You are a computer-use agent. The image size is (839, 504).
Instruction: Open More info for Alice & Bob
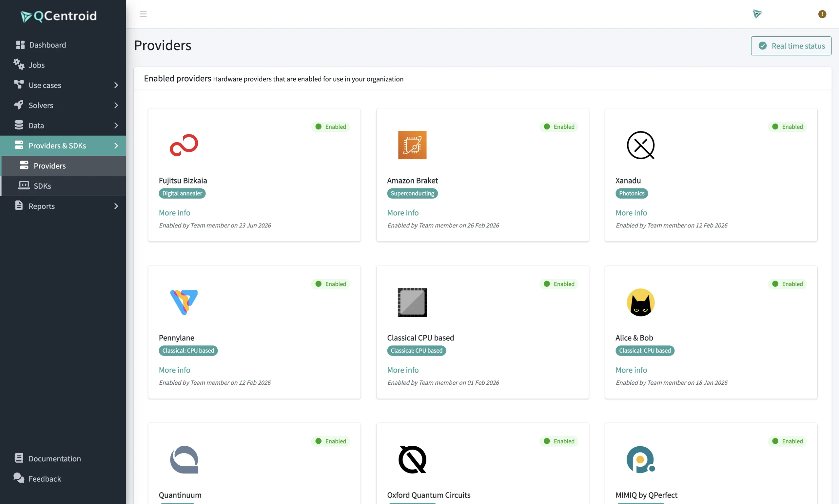pos(631,370)
